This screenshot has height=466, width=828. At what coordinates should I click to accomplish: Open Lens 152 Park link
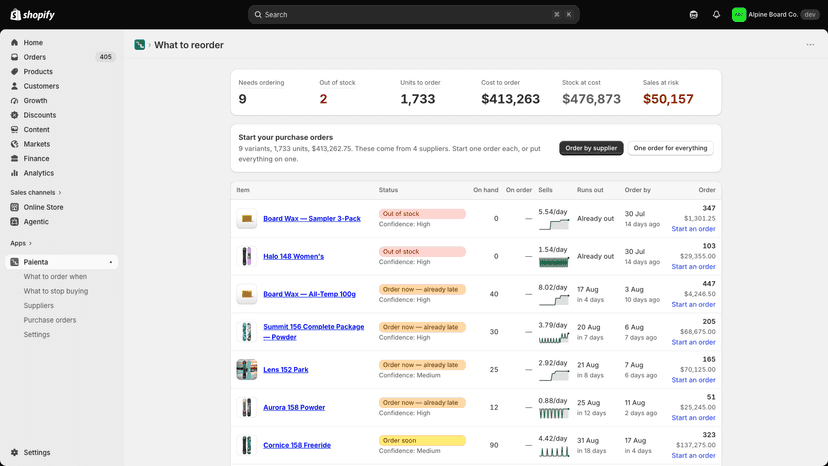[286, 369]
